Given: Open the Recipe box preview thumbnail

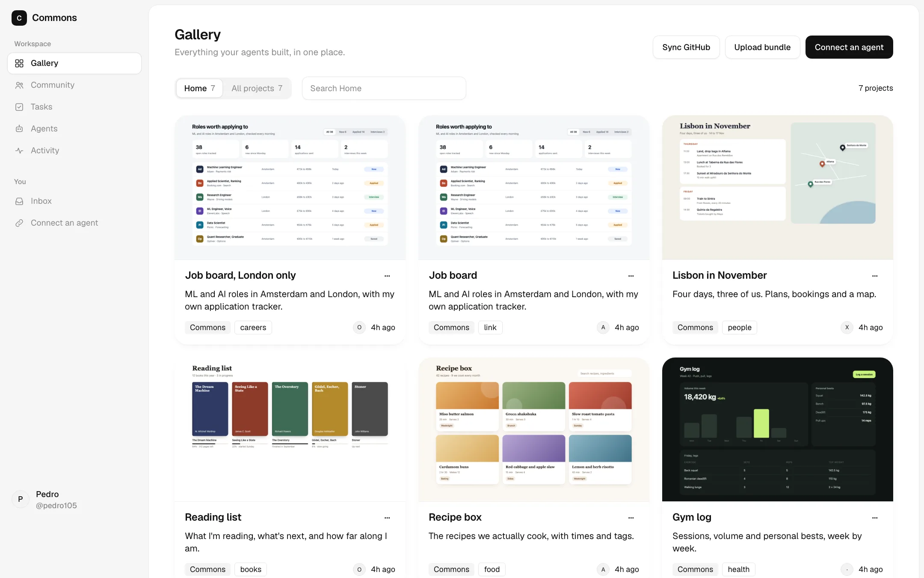Looking at the screenshot, I should [x=534, y=429].
